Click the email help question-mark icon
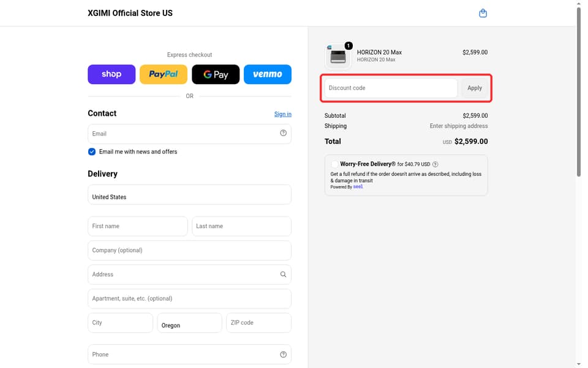This screenshot has width=588, height=368. click(283, 133)
